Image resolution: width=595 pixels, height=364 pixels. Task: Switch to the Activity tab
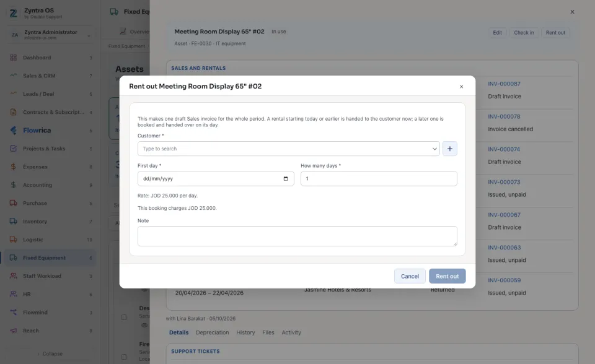point(291,332)
